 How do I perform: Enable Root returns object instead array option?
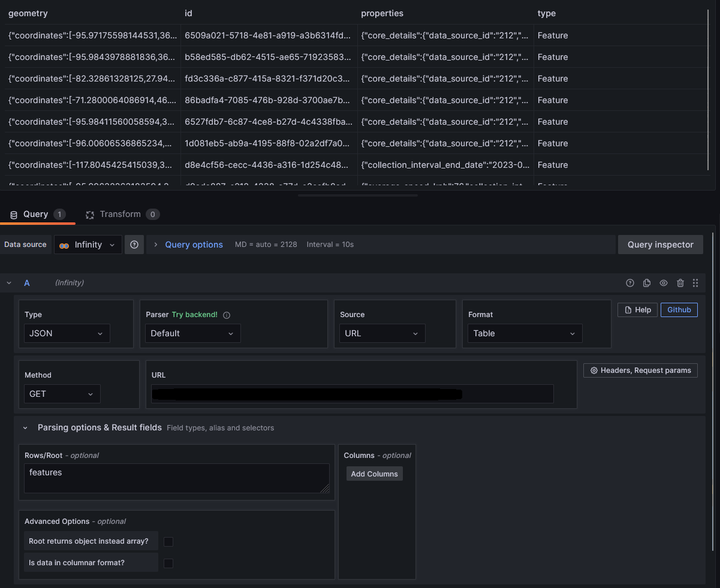(168, 541)
